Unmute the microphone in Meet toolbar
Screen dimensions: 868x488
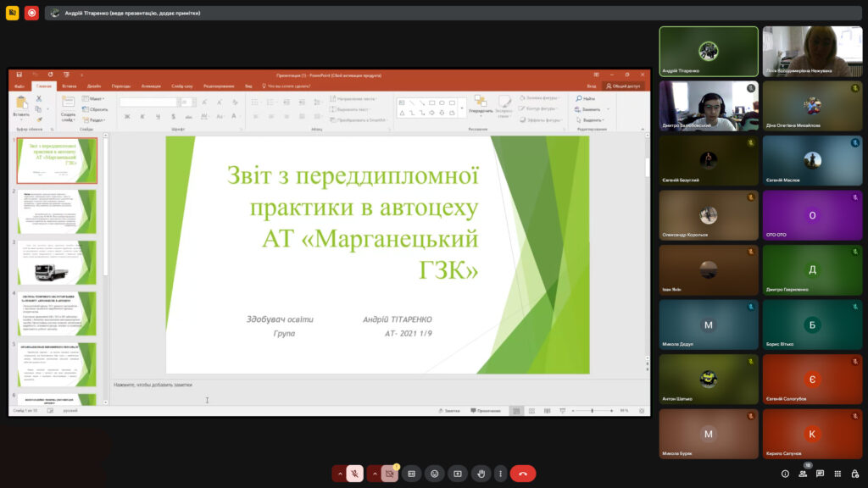355,474
